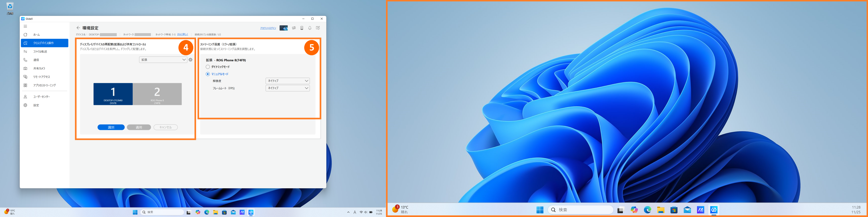868x217 pixels.
Task: Click the gear icon next to 拡張 dropdown
Action: (x=191, y=60)
